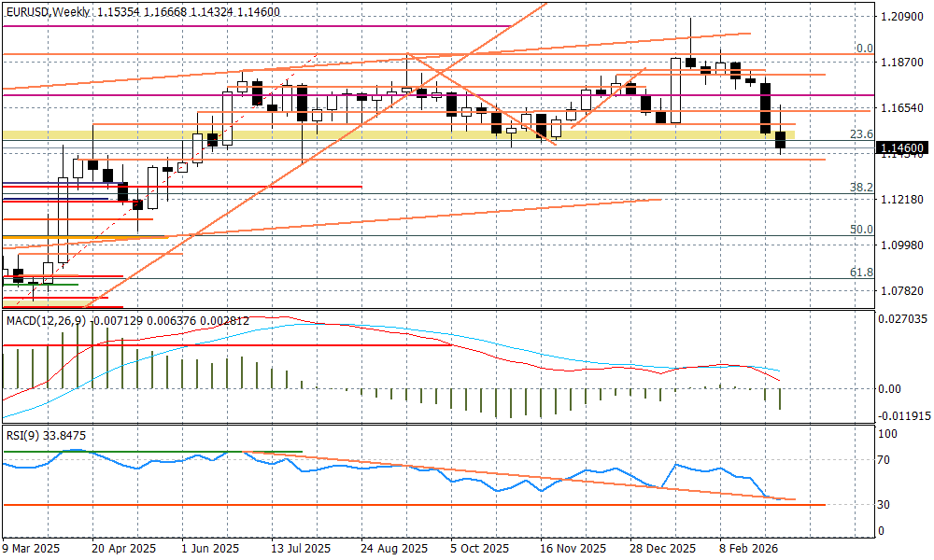This screenshot has height=560, width=934.
Task: Click the 28 Dec 2025 date label
Action: [x=661, y=549]
